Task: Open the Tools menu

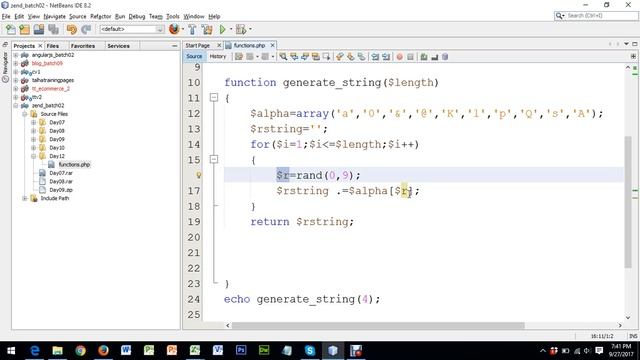Action: pos(173,16)
